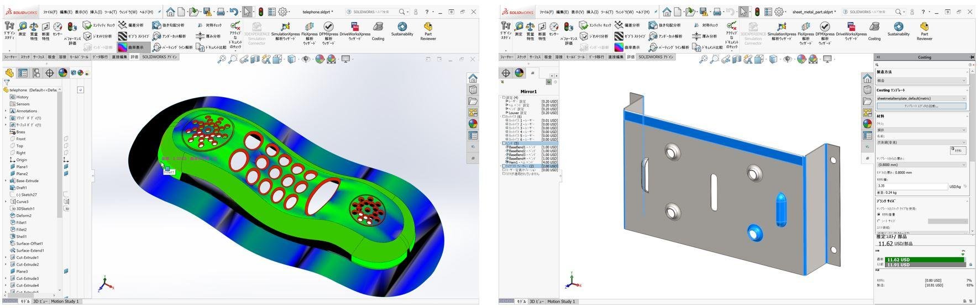The image size is (980, 308).
Task: Switch to the Motion Study 1 tab in the telephone window
Action: point(65,301)
